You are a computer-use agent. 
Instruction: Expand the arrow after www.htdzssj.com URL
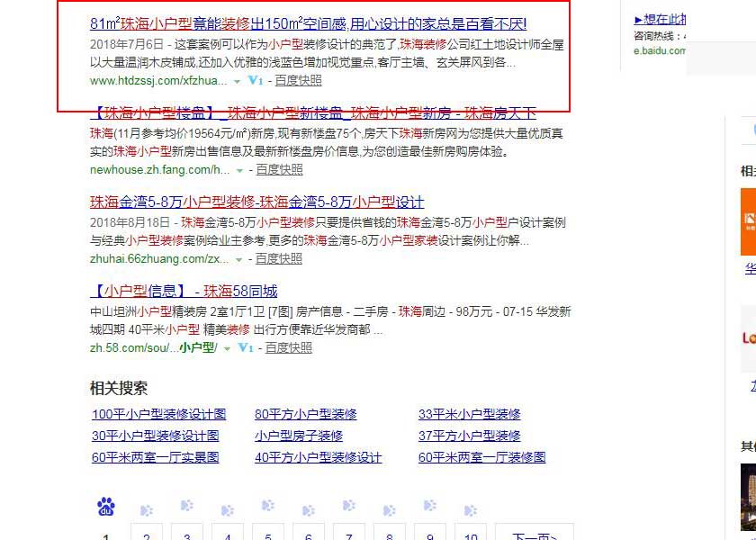tap(237, 82)
